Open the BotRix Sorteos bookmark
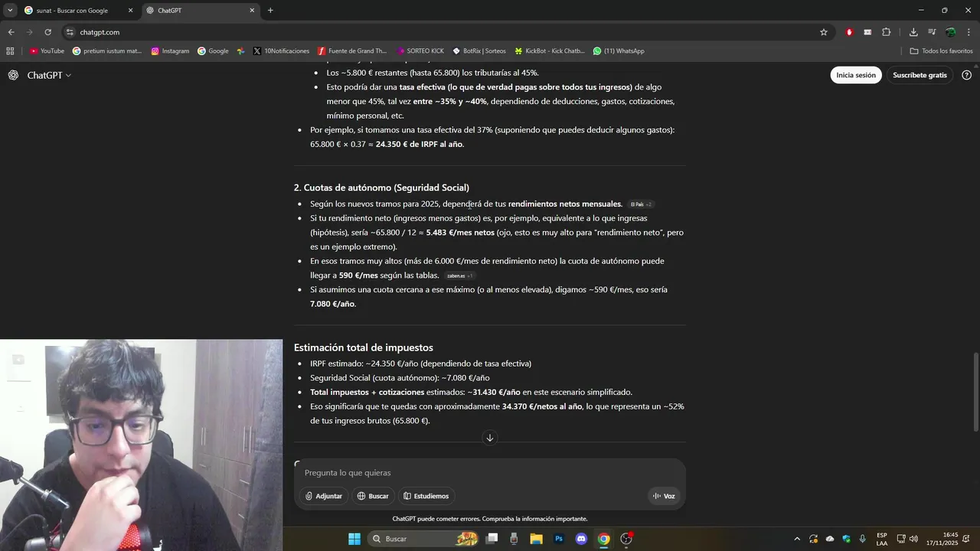 479,51
